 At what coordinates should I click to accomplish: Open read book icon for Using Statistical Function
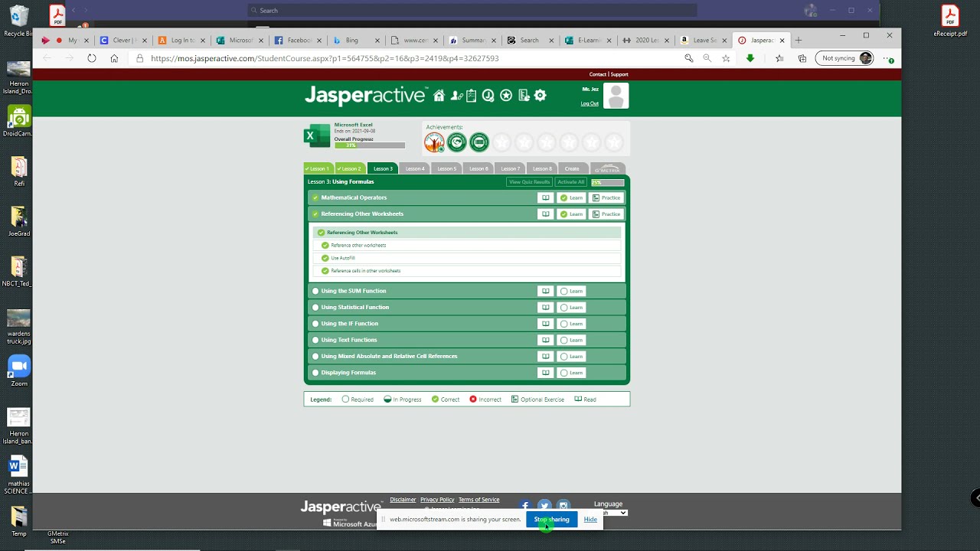pos(545,308)
